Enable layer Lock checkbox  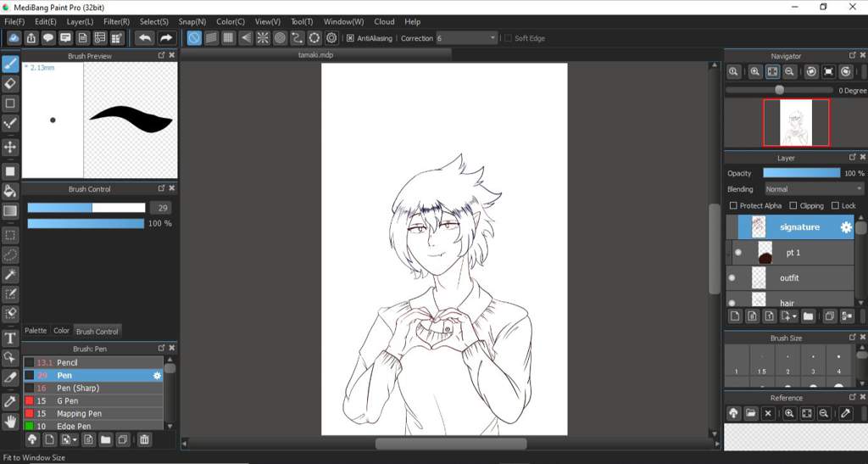[835, 205]
